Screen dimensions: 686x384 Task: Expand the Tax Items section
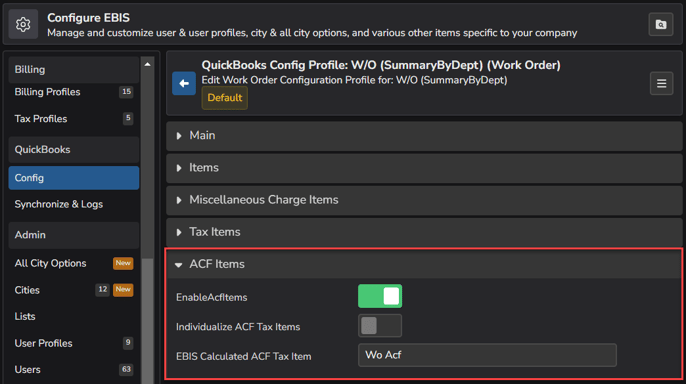(424, 232)
